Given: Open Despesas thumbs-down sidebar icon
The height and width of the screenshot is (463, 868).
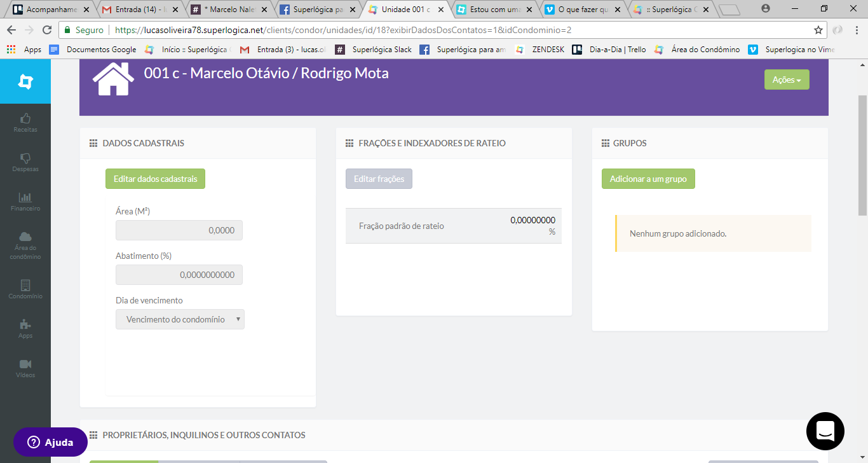Looking at the screenshot, I should [25, 158].
